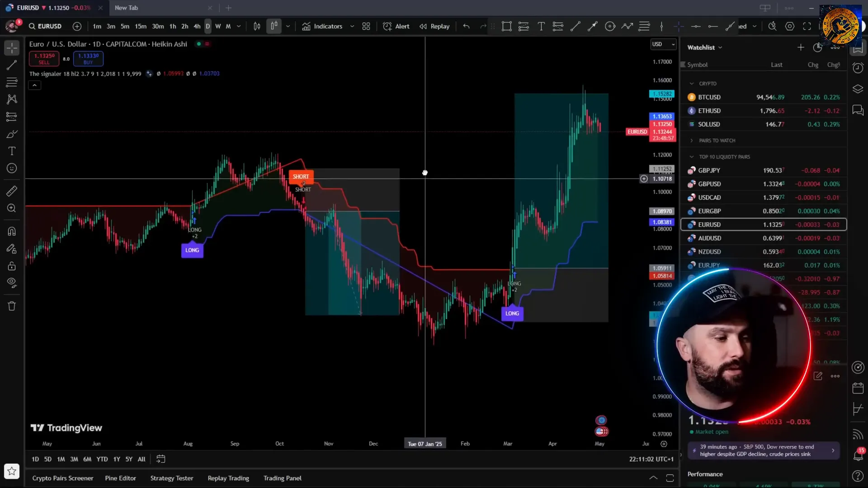Add symbol to watchlist with plus

pyautogui.click(x=801, y=47)
